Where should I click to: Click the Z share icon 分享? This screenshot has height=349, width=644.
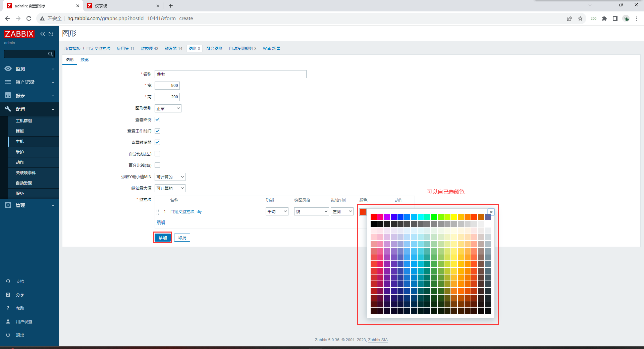8,295
